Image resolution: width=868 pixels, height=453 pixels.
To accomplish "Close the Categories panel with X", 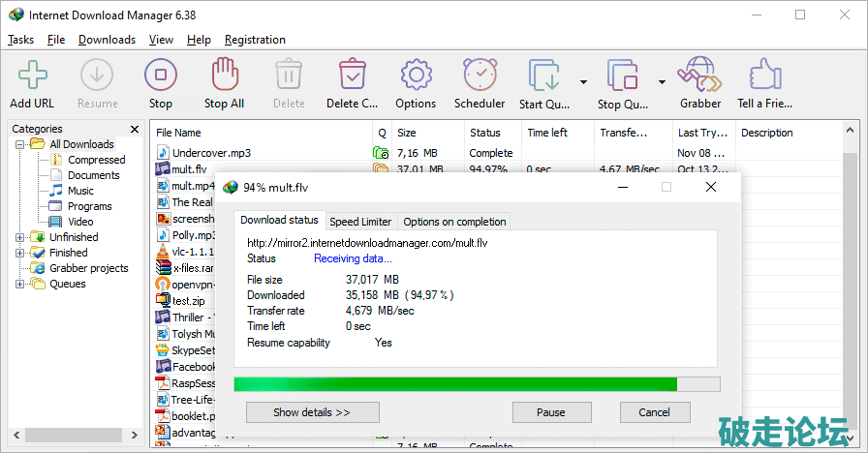I will point(134,129).
